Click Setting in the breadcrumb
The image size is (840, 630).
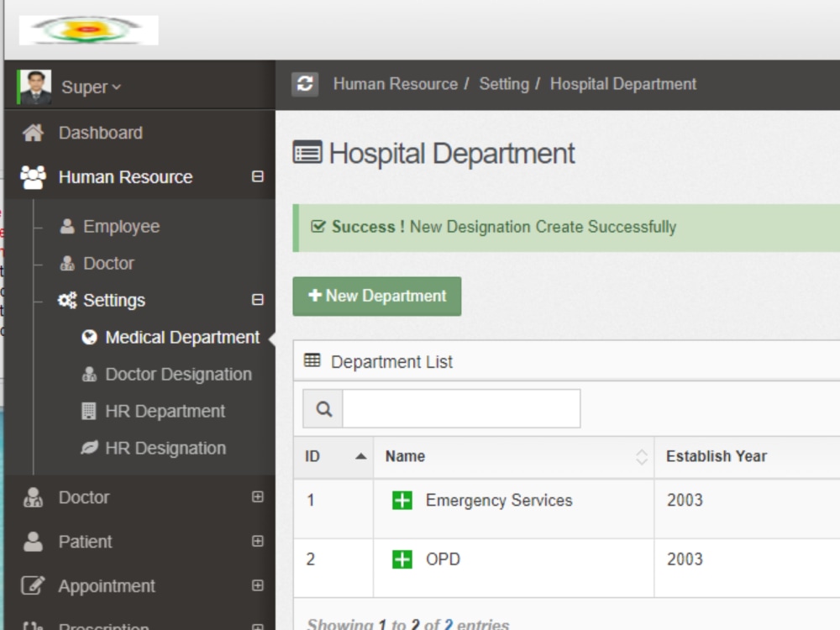coord(504,84)
